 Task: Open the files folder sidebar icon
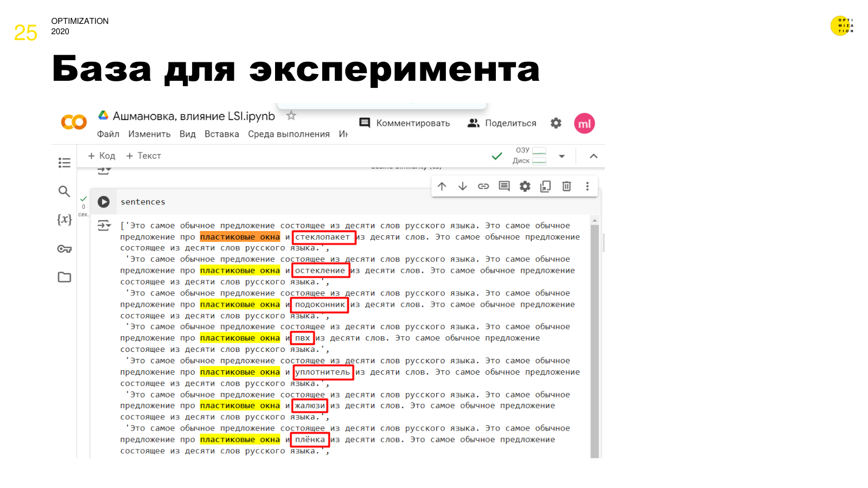click(x=65, y=277)
